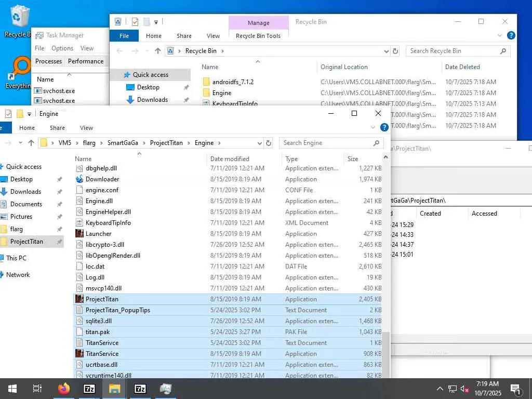Open Engine window help icon
Screen dimensions: 532x399
[x=384, y=127]
